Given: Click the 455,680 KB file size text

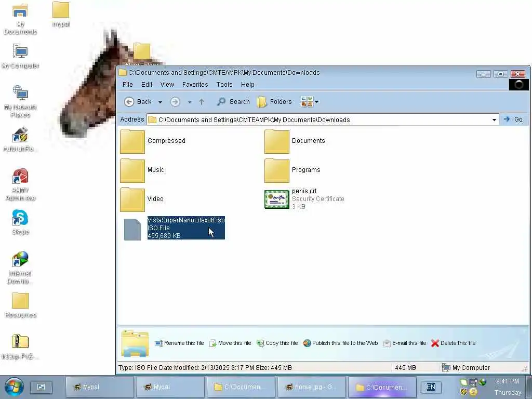Looking at the screenshot, I should 164,236.
